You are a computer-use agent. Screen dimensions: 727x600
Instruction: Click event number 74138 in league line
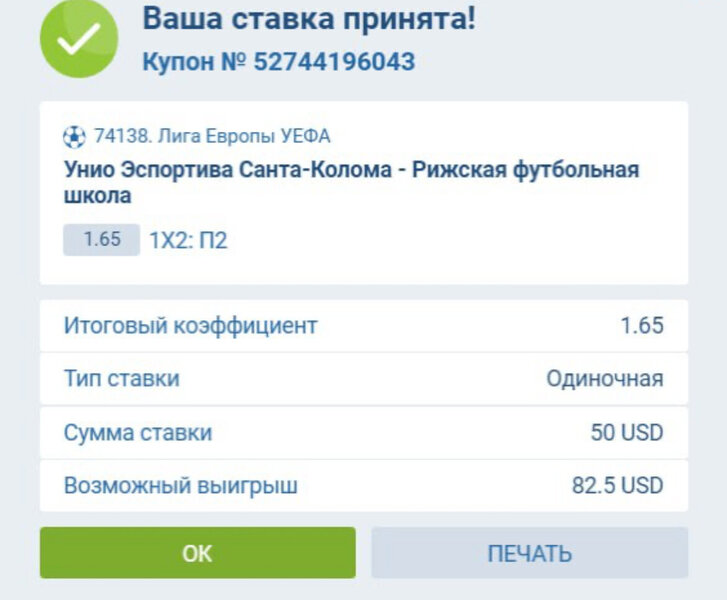pyautogui.click(x=119, y=136)
